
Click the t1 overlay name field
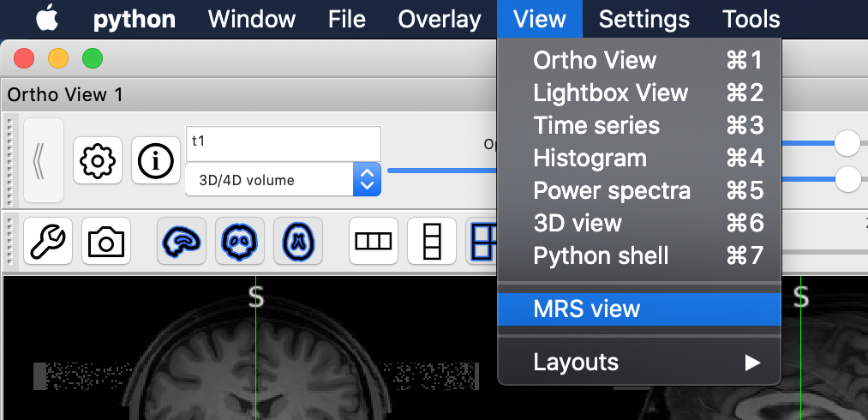coord(283,143)
